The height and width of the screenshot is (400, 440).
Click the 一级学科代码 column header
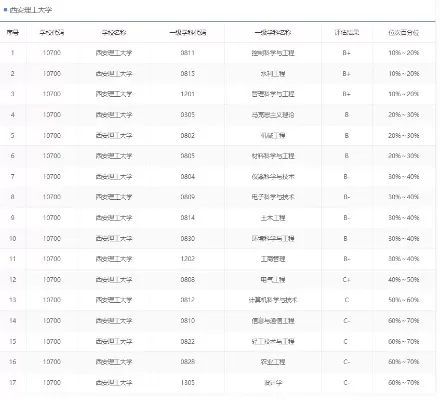click(x=188, y=33)
